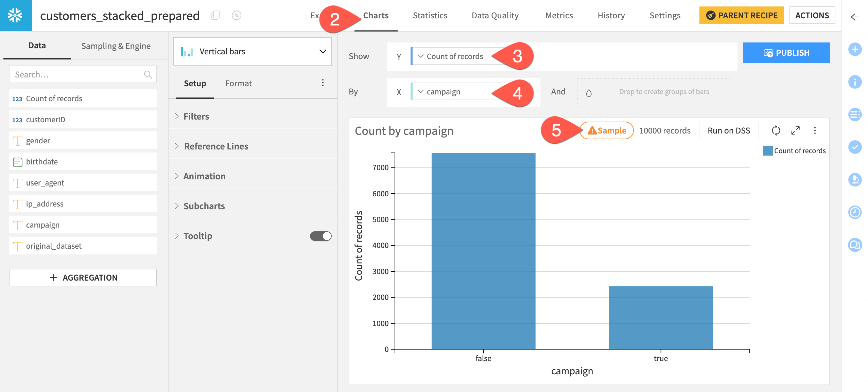Viewport: 868px width, 392px height.
Task: Click the AGGREGATION button
Action: click(x=83, y=278)
